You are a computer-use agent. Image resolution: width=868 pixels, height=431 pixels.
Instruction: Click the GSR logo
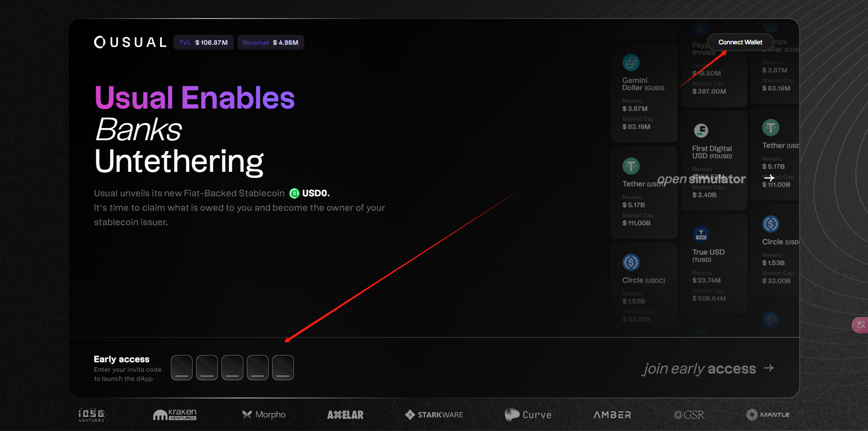pos(689,415)
